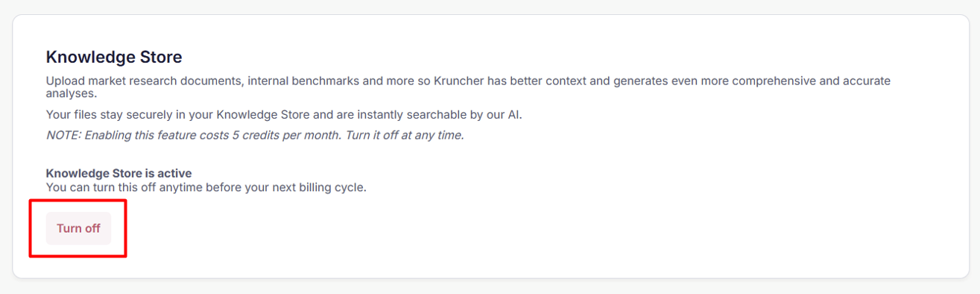Disable the feature using the Turn off button
This screenshot has width=980, height=294.
click(78, 228)
